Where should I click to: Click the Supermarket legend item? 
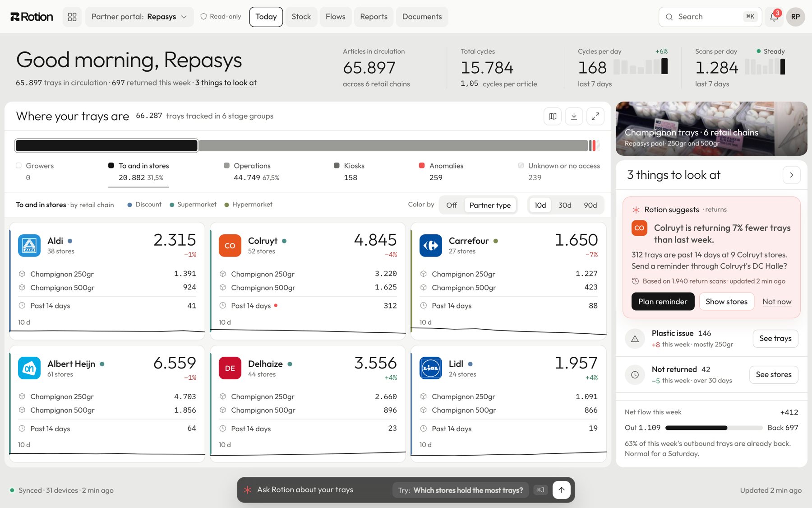click(x=193, y=205)
